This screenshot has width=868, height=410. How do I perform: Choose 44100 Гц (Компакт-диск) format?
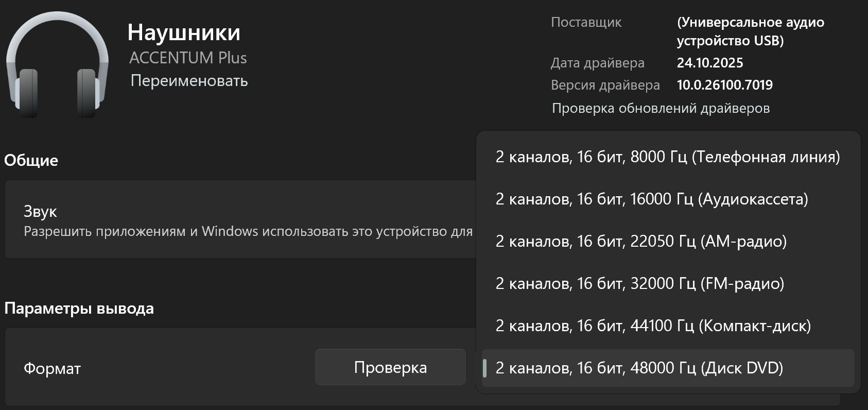click(653, 326)
